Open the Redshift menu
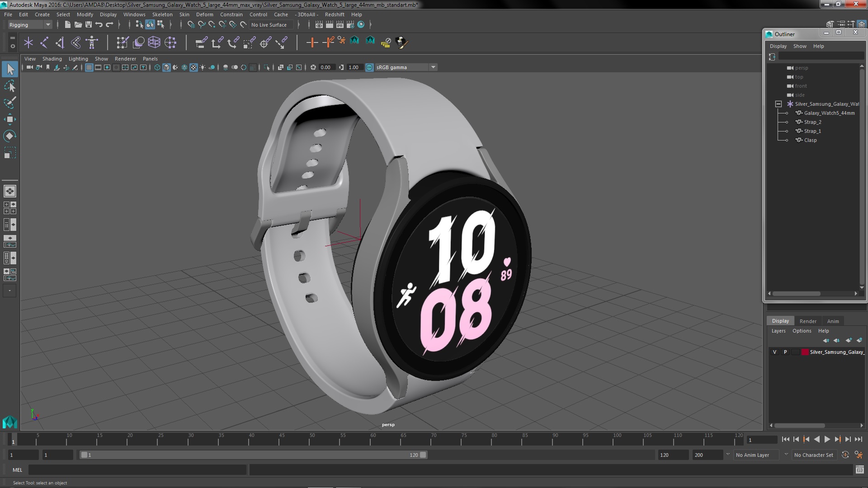Image resolution: width=868 pixels, height=488 pixels. (335, 14)
